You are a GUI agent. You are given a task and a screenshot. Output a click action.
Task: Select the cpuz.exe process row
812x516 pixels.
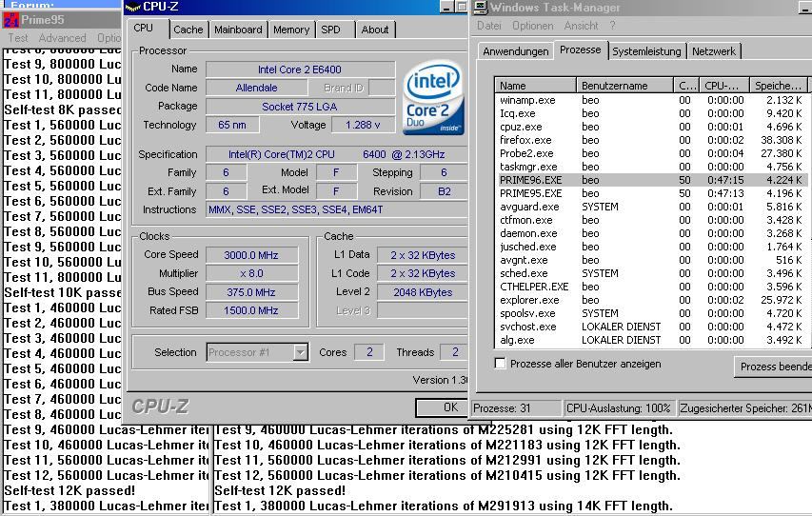click(651, 127)
